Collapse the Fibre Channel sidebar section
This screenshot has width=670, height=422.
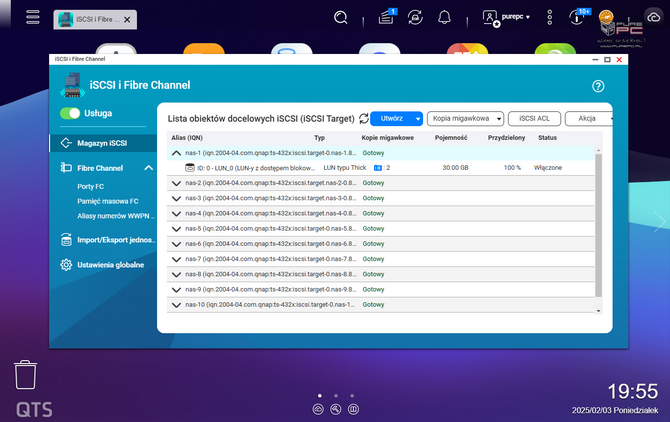point(149,168)
